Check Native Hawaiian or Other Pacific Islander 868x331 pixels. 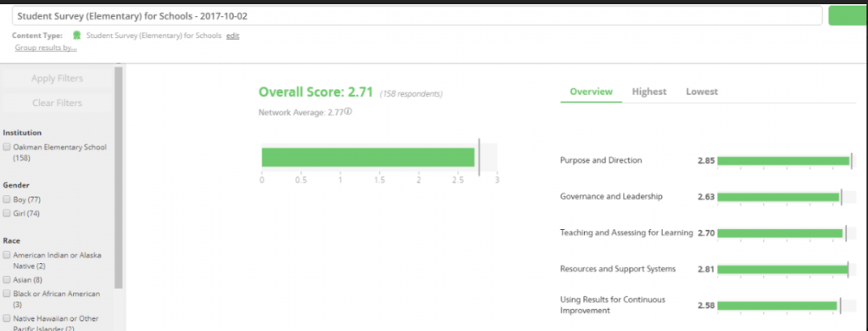coord(7,319)
